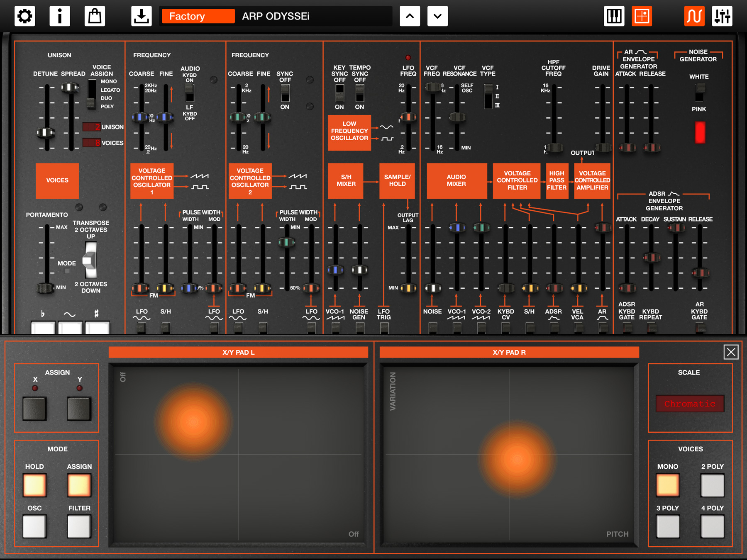Click the next preset chevron
Screen dimensions: 747x560
437,16
